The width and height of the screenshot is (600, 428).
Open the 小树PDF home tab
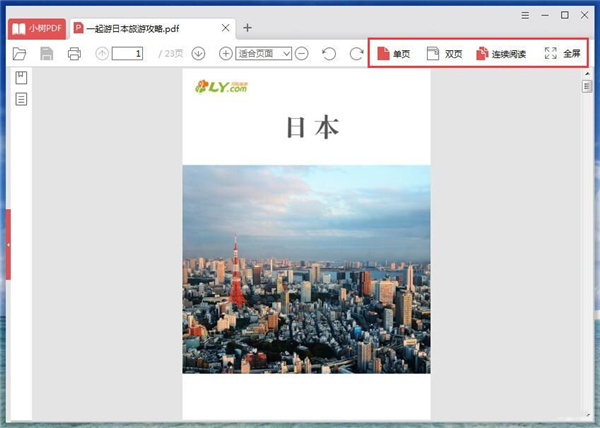coord(37,29)
